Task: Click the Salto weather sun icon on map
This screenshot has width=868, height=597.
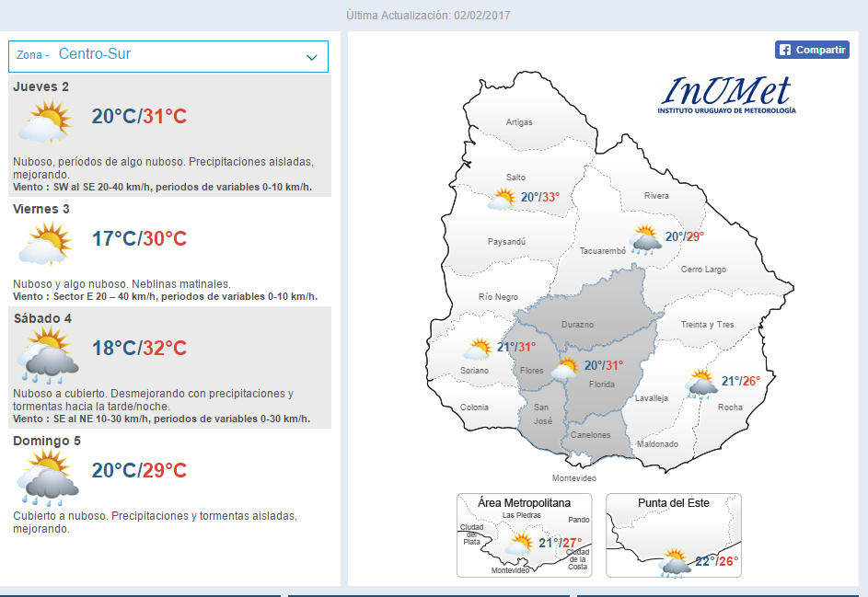Action: 502,200
